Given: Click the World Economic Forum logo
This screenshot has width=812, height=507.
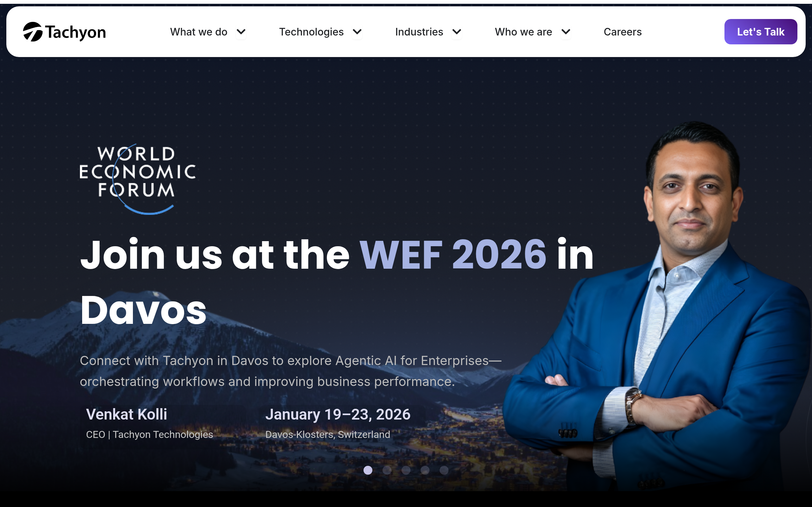Looking at the screenshot, I should 138,179.
